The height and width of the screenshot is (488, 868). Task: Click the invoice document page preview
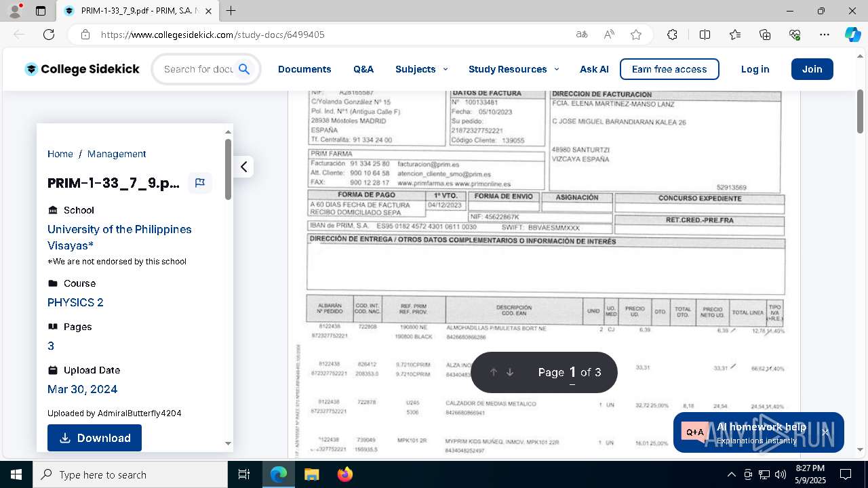(545, 274)
